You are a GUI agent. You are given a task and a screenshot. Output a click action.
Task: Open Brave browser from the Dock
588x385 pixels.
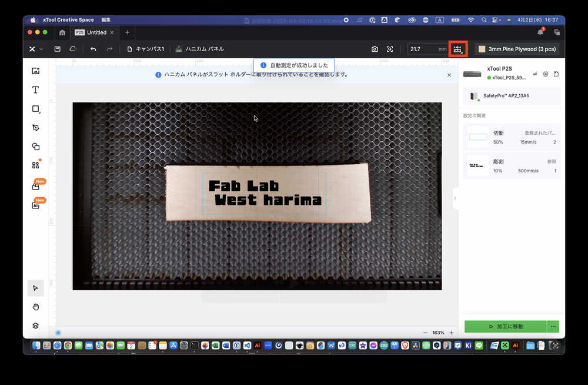405,346
